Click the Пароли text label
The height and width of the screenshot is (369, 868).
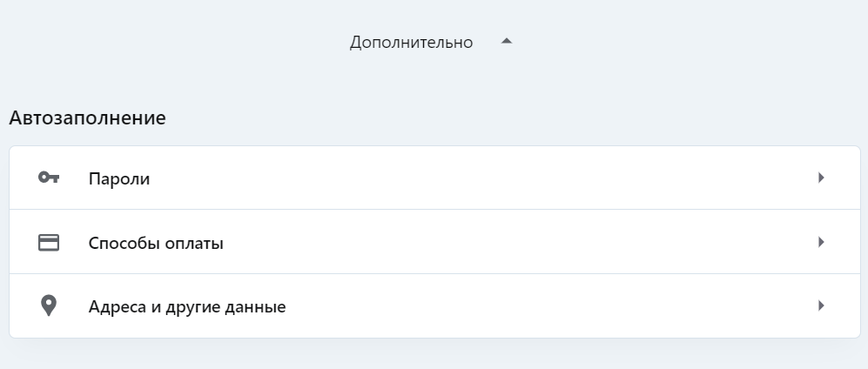[x=119, y=178]
